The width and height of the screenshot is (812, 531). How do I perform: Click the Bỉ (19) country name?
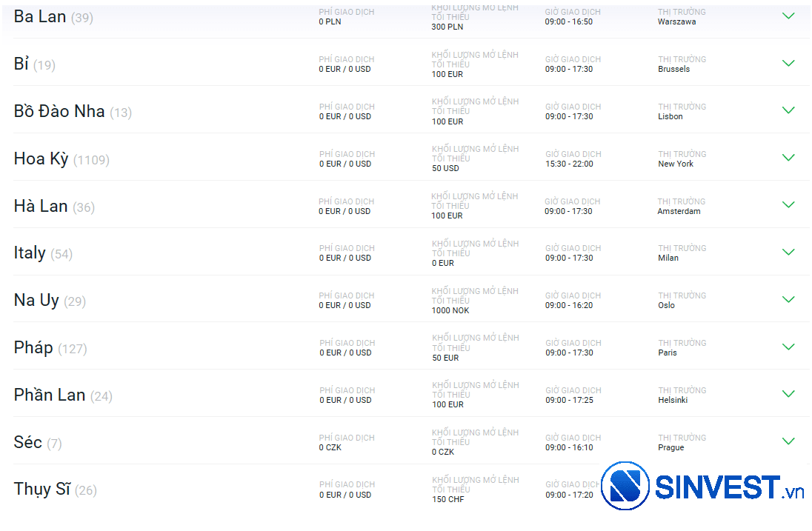[x=35, y=64]
